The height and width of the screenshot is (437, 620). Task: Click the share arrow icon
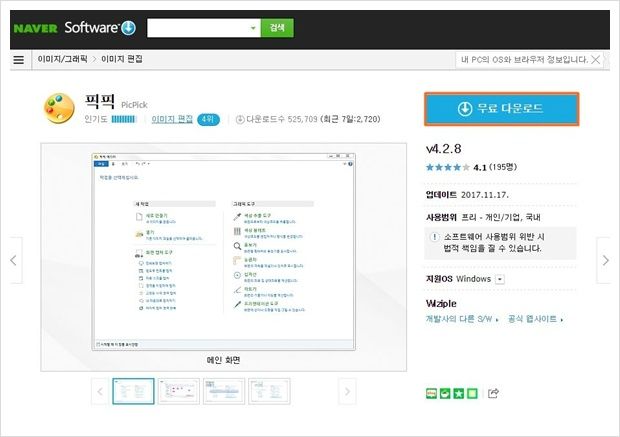click(x=493, y=393)
